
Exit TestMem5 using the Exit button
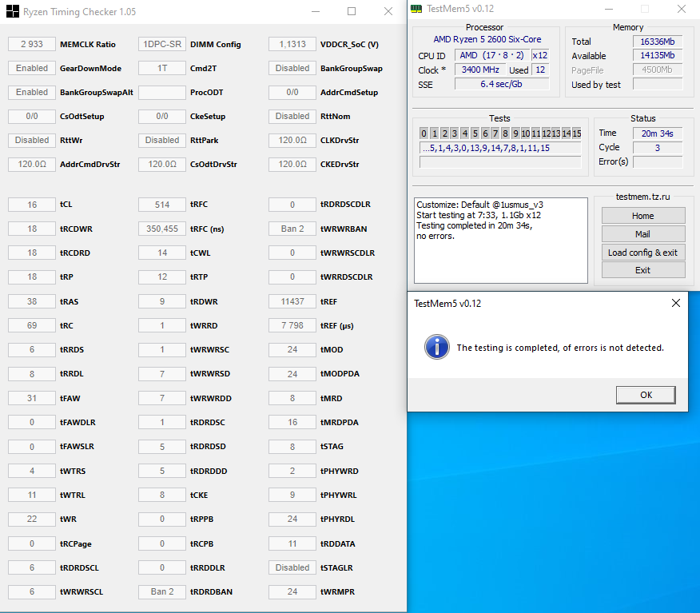click(x=642, y=270)
